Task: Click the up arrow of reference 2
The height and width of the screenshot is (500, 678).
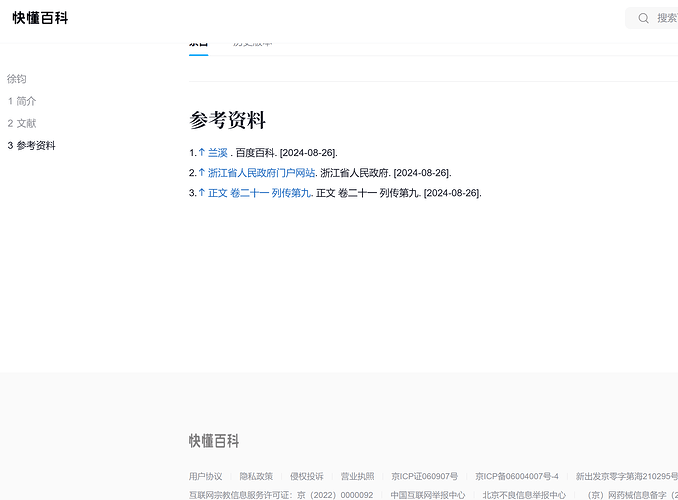Action: (201, 172)
